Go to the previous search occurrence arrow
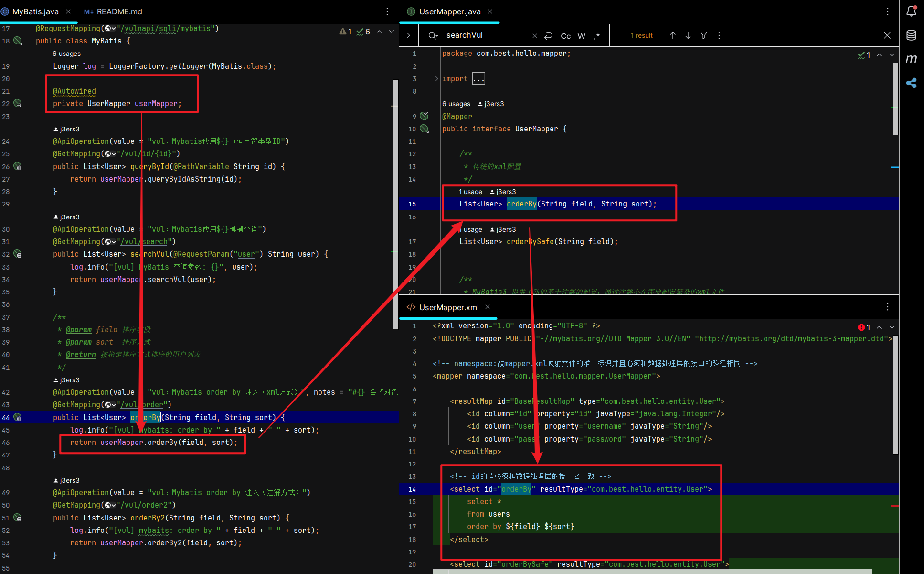 pos(672,35)
